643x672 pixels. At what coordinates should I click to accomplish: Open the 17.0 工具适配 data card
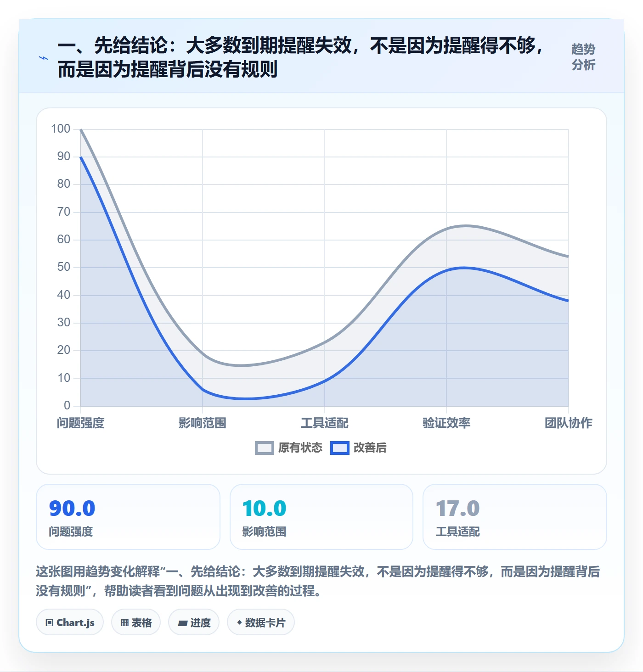click(515, 517)
